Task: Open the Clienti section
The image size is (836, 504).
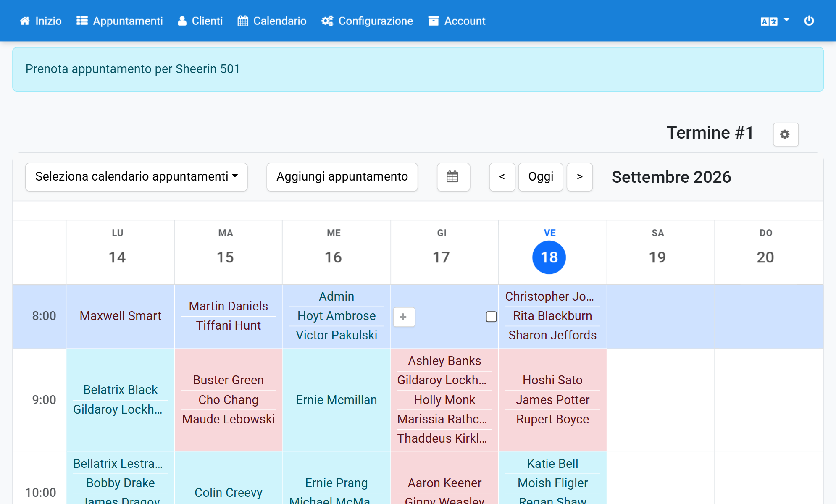Action: 200,21
